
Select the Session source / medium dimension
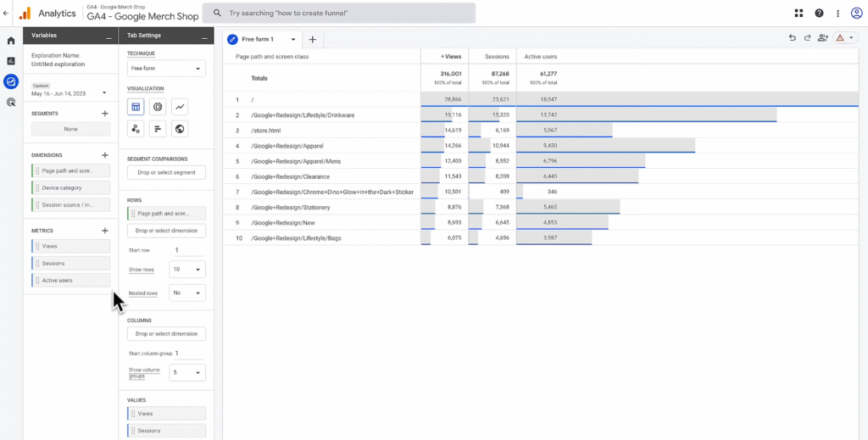[70, 205]
